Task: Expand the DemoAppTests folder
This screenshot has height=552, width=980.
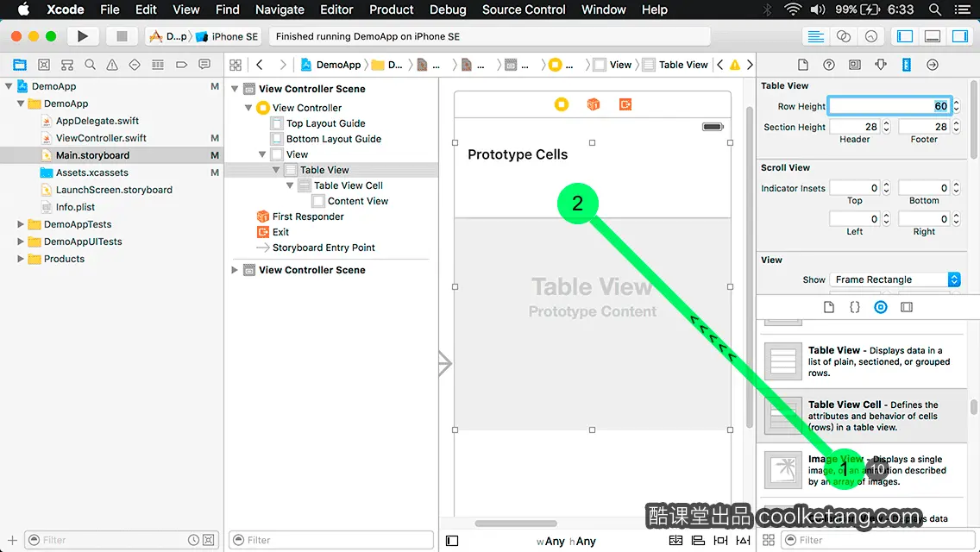Action: tap(21, 223)
